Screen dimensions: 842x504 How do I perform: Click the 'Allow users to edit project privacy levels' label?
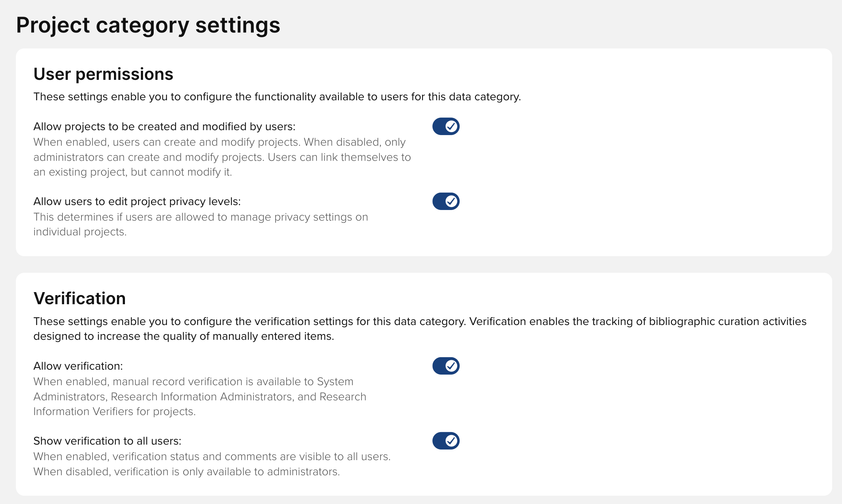click(137, 201)
